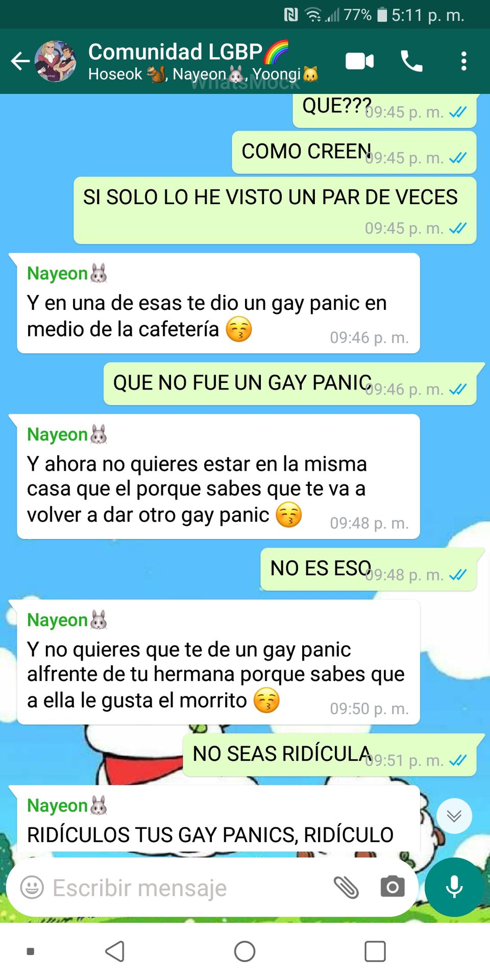
Task: Tap the participants list under the group title
Action: [x=203, y=75]
